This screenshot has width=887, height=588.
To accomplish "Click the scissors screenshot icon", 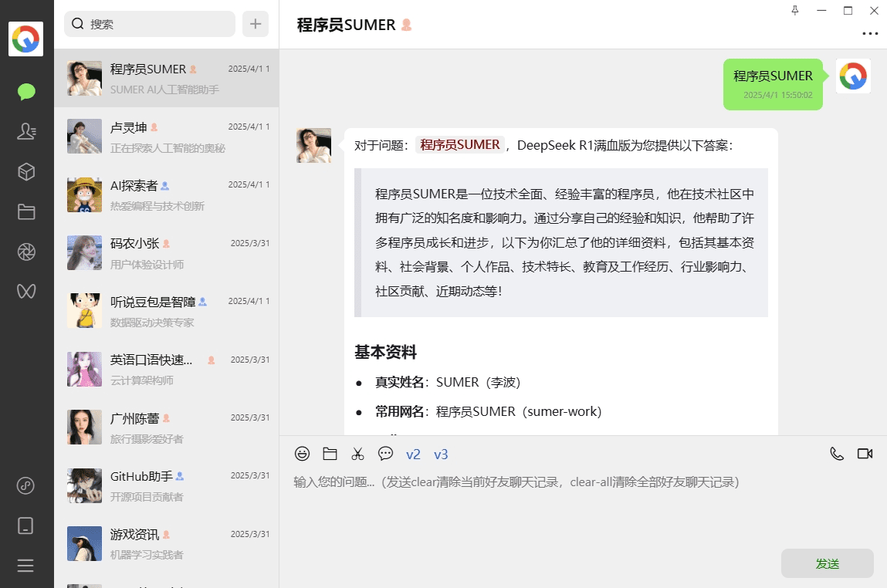I will click(x=357, y=454).
